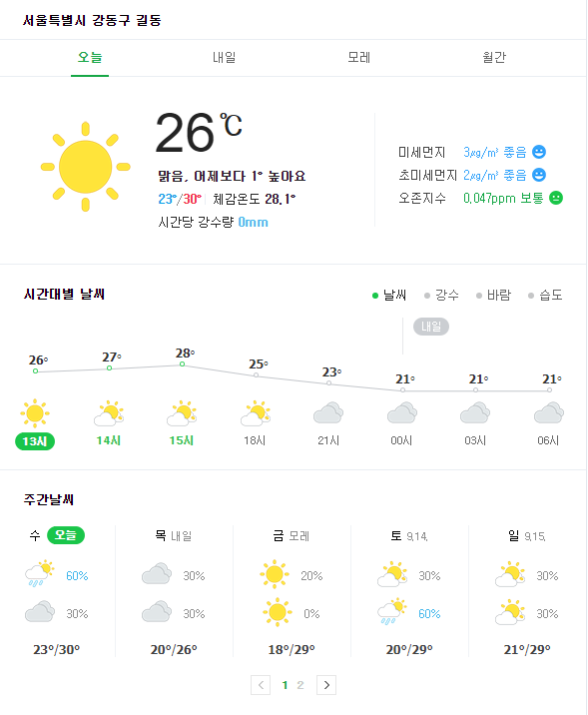
Task: Click Wednesday morning rain icon with 60%
Action: (40, 573)
